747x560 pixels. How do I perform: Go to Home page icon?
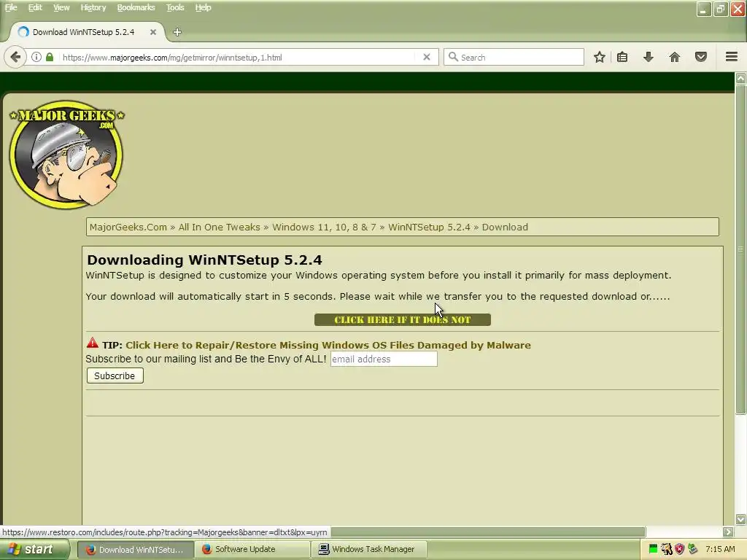tap(675, 57)
